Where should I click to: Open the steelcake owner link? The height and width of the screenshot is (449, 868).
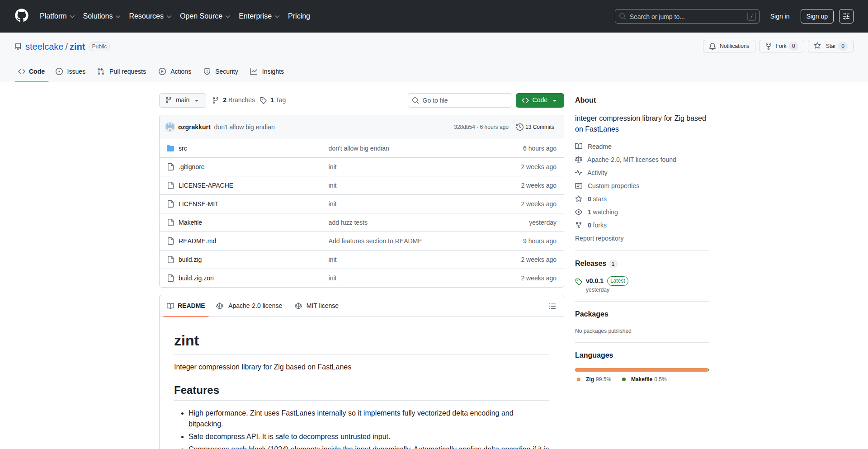[44, 47]
